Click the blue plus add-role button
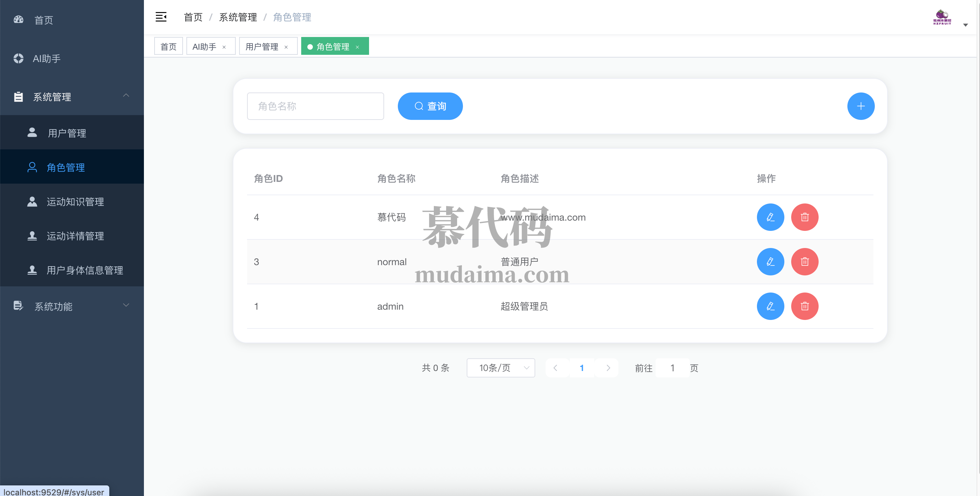 860,106
